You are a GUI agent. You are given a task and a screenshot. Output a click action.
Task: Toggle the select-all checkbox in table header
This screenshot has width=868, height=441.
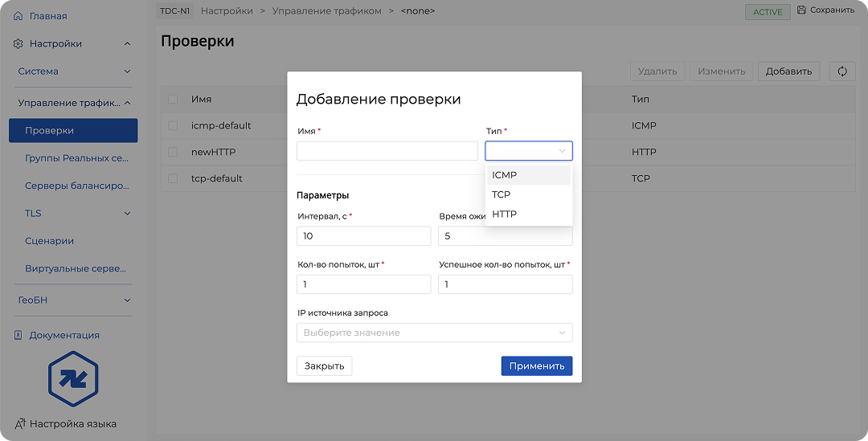click(x=173, y=99)
